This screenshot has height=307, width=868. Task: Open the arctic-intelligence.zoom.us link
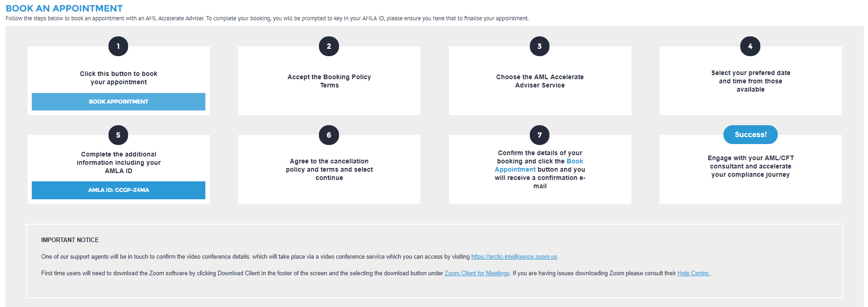coord(514,257)
